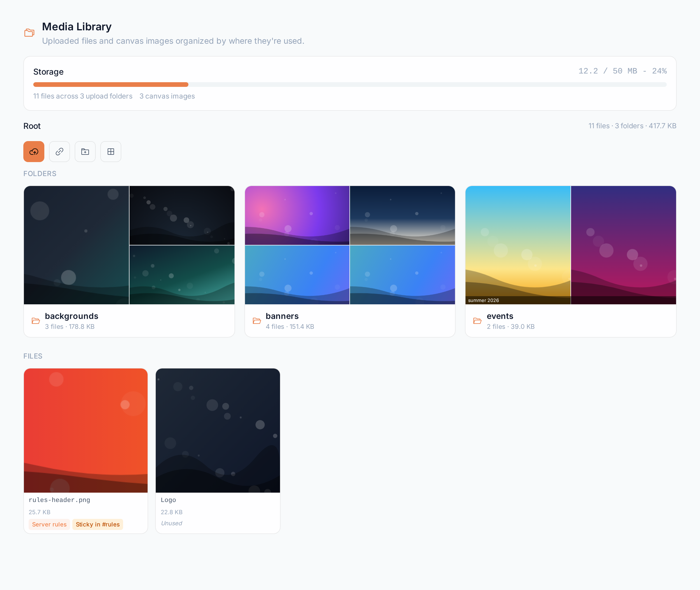Click the 3 files · 178.8 KB text
The image size is (700, 590).
coord(70,326)
